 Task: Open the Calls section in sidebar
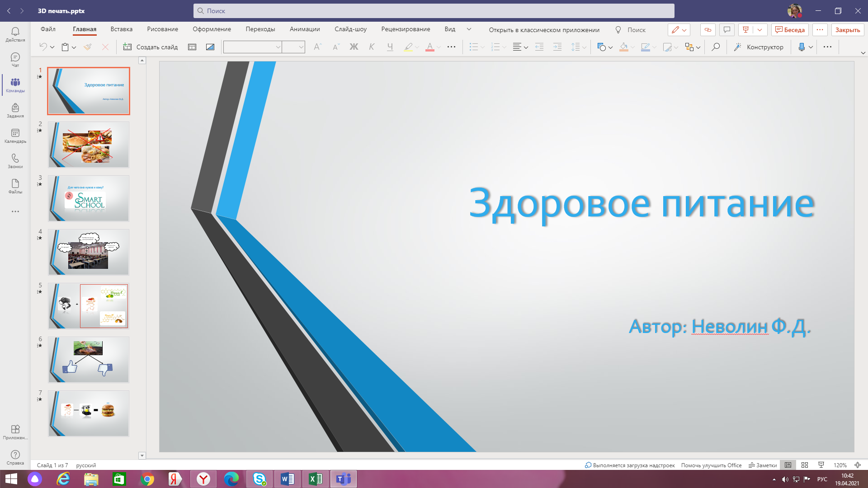(x=15, y=160)
